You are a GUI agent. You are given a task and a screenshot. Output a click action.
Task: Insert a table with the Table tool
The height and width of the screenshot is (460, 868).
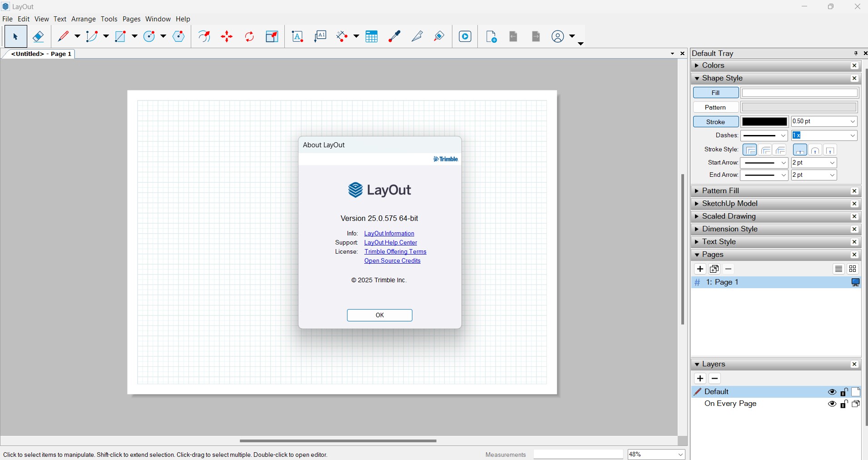(x=372, y=36)
